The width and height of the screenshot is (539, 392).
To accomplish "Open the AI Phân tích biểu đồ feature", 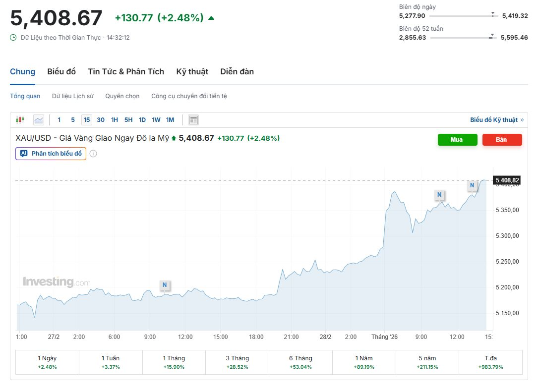I will [x=50, y=154].
